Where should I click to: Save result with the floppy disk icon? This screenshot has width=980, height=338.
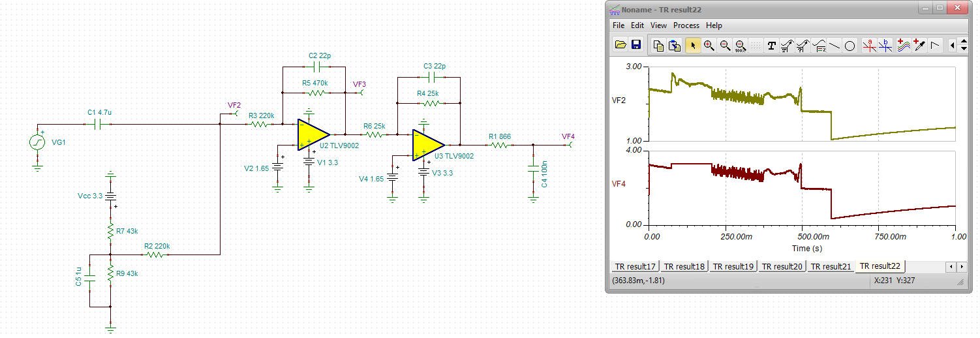click(636, 45)
